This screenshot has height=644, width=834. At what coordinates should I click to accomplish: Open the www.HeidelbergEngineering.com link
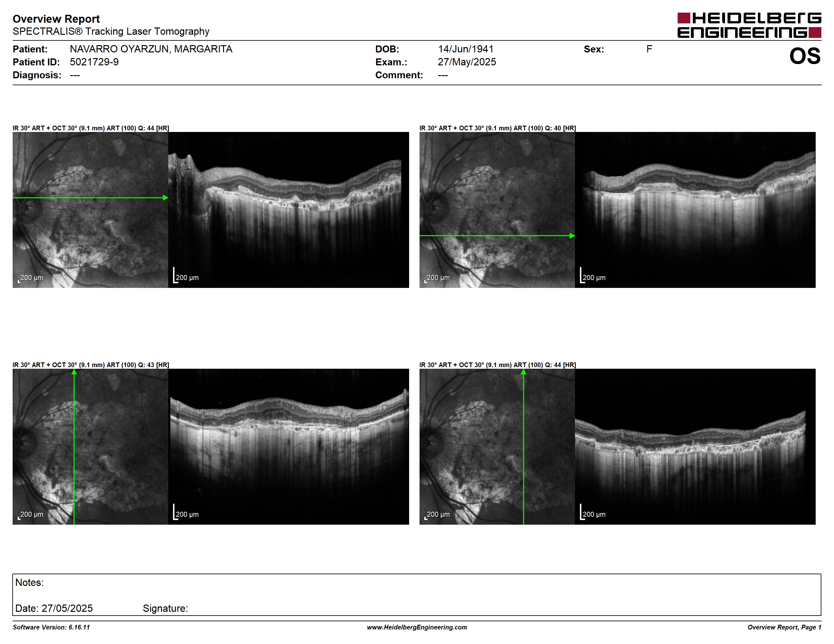pyautogui.click(x=417, y=627)
